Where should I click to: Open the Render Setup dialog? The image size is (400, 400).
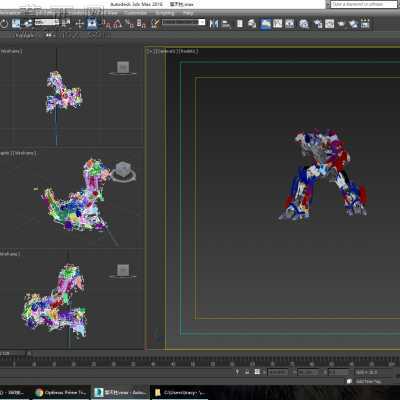[317, 24]
